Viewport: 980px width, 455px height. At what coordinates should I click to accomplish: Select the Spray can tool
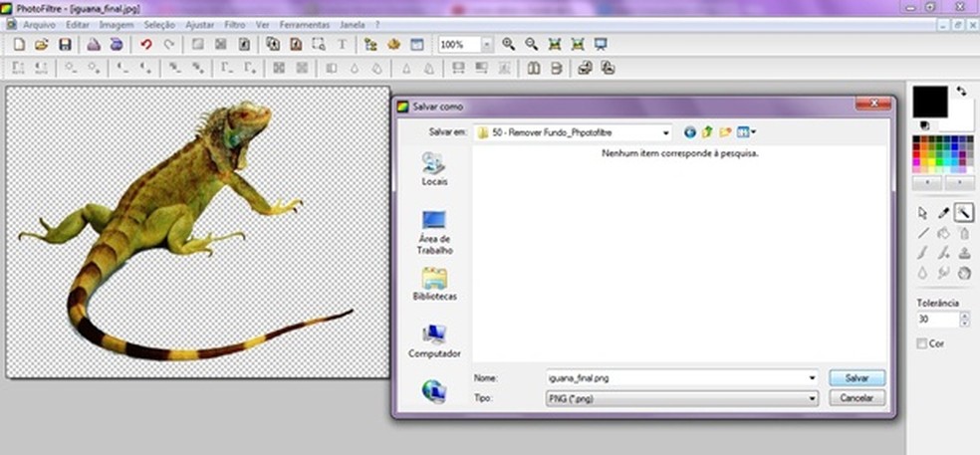click(x=964, y=233)
